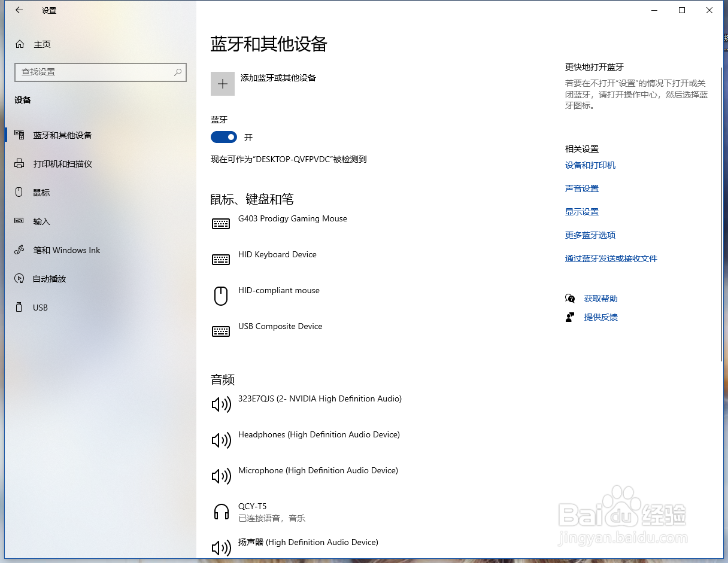Open the 更多蓝牙选项 link
This screenshot has height=563, width=728.
tap(590, 235)
